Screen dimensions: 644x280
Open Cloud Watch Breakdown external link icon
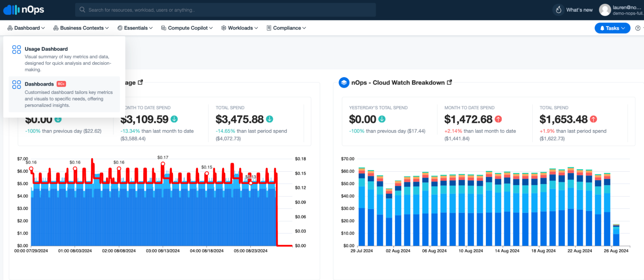(449, 82)
